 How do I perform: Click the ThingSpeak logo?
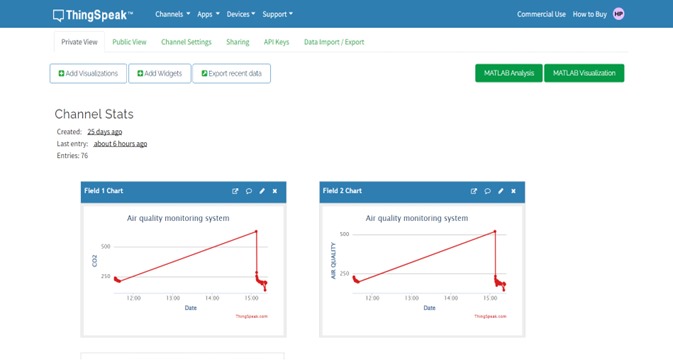93,15
